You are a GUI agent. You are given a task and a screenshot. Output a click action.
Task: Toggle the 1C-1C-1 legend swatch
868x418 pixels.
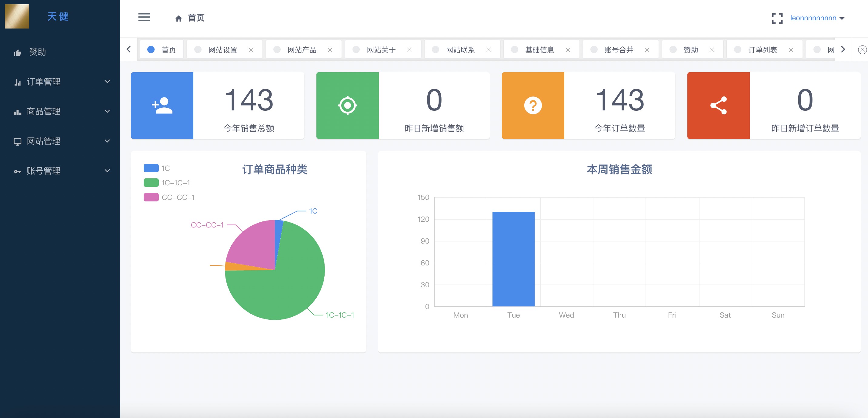[x=151, y=183]
